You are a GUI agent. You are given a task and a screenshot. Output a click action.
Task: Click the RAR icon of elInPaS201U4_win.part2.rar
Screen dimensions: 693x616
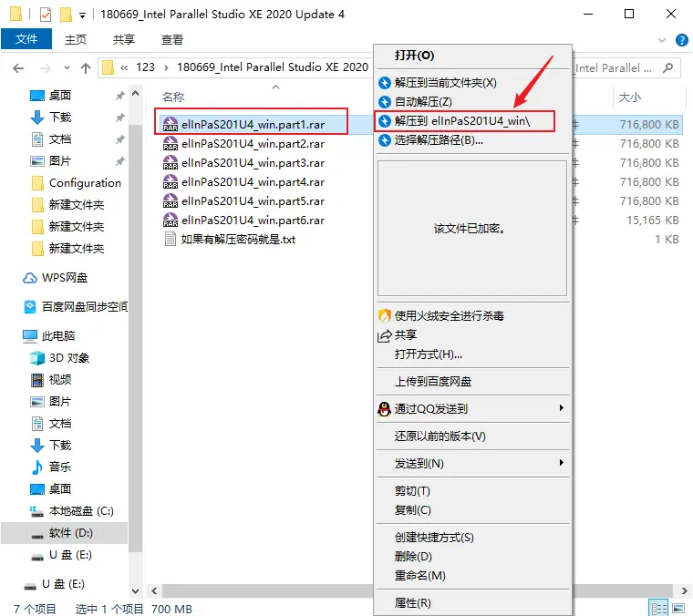point(171,143)
